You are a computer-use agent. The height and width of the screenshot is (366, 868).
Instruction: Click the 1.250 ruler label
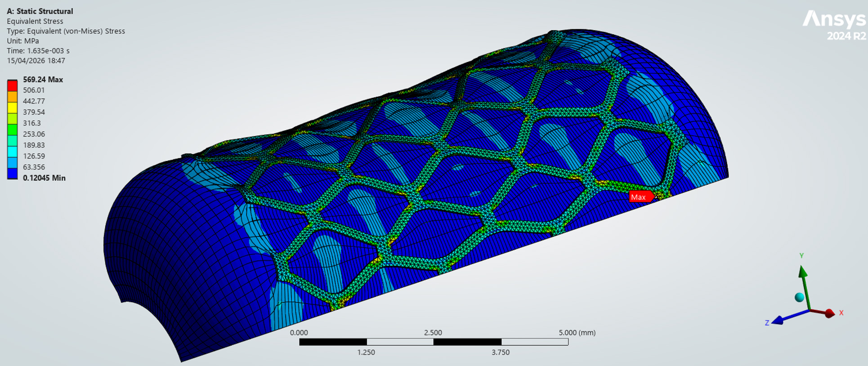(366, 352)
